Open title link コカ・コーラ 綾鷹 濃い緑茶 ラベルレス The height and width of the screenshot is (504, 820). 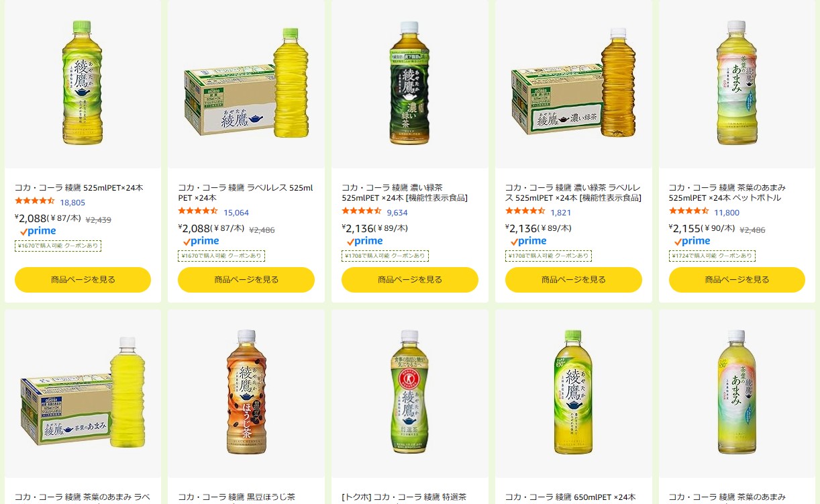572,193
